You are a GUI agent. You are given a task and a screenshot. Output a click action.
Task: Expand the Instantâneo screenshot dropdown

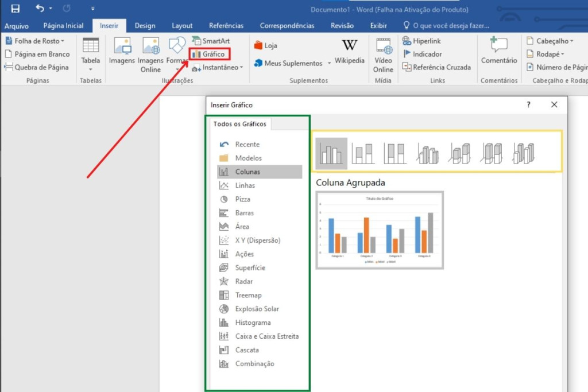click(218, 67)
